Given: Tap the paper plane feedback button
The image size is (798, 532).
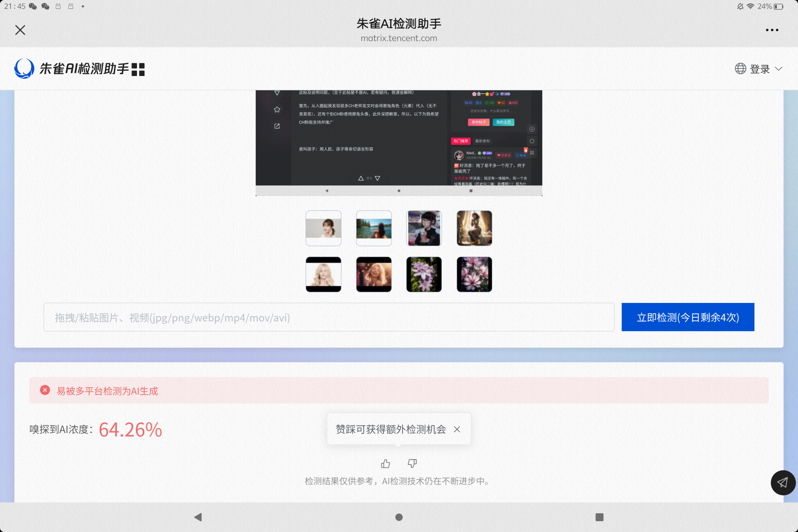Looking at the screenshot, I should tap(783, 482).
